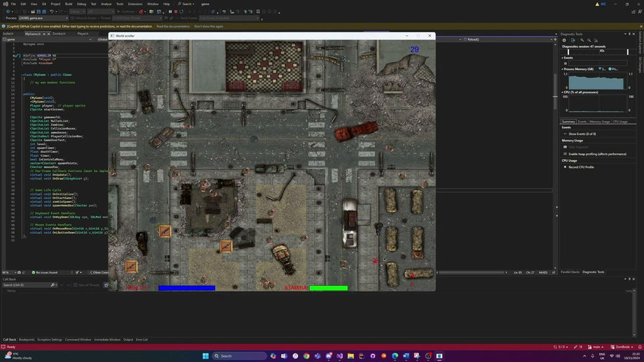Open the Breakpoints bottom tab
Viewport: 644px width, 362px height.
pyautogui.click(x=27, y=340)
